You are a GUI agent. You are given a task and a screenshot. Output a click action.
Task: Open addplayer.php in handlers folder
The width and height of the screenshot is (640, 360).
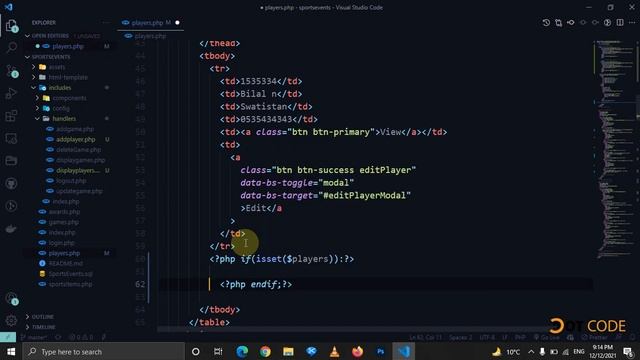click(x=76, y=140)
